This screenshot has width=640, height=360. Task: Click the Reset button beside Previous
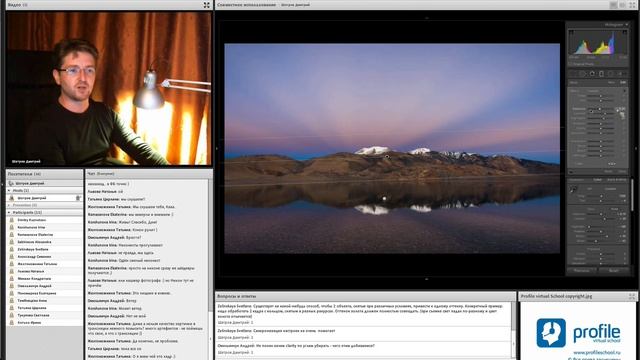pyautogui.click(x=613, y=270)
